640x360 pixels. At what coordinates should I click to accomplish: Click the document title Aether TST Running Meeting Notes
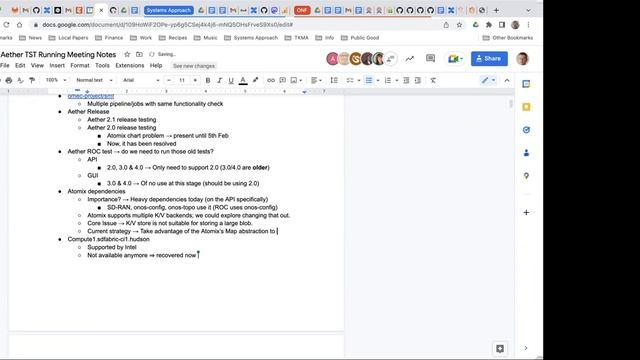point(58,54)
